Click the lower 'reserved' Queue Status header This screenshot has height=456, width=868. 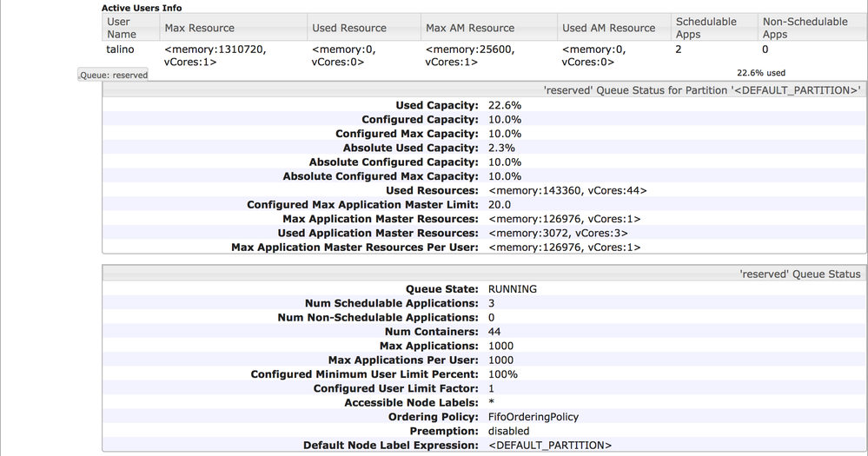(x=799, y=274)
